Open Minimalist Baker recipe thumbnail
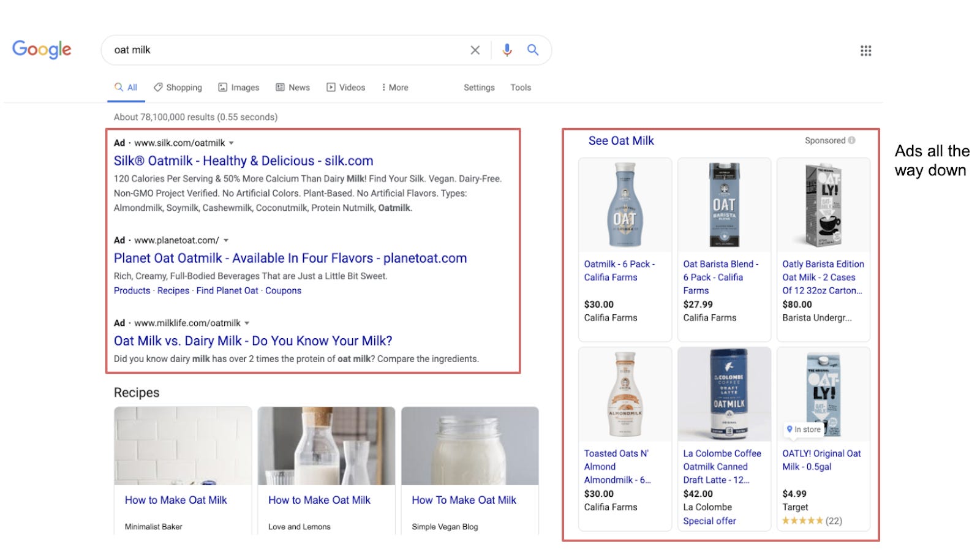The height and width of the screenshot is (552, 980). point(183,446)
